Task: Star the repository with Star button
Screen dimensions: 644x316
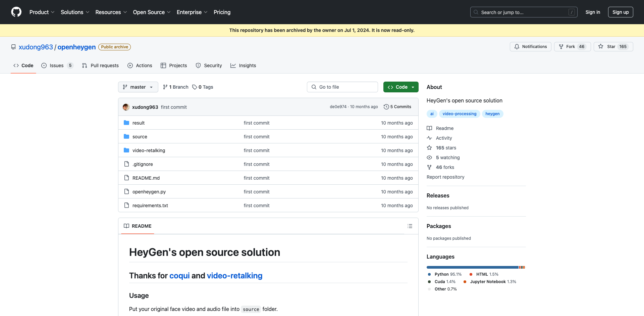Action: (x=613, y=47)
